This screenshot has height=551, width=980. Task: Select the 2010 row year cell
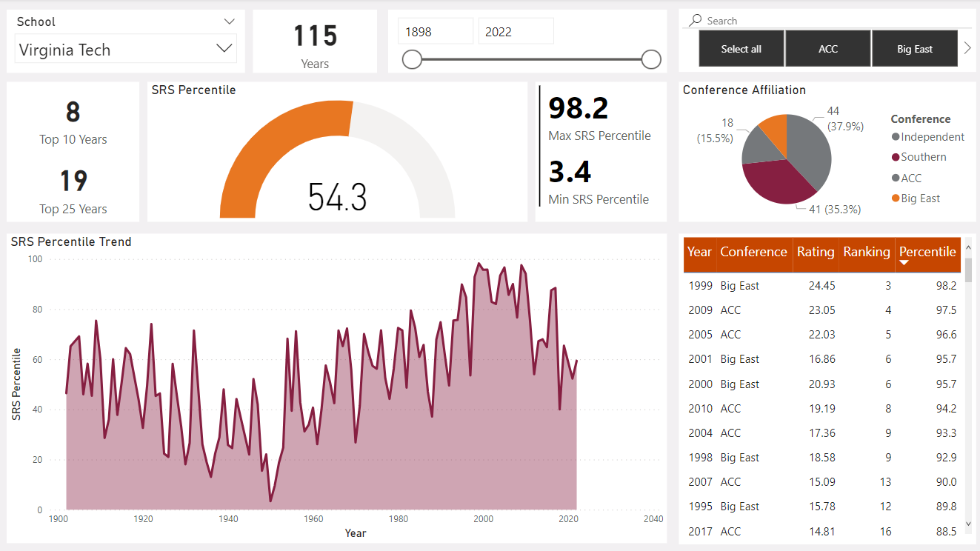(x=700, y=408)
